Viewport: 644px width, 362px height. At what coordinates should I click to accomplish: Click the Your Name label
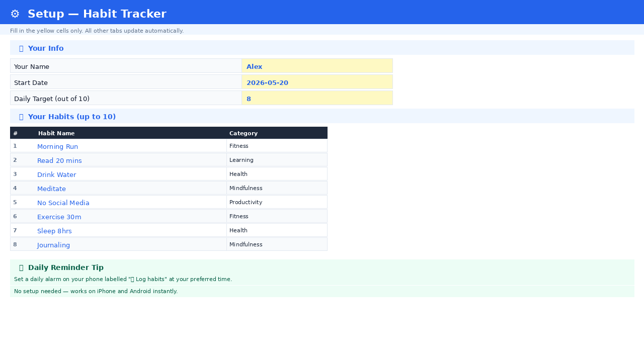(x=32, y=66)
